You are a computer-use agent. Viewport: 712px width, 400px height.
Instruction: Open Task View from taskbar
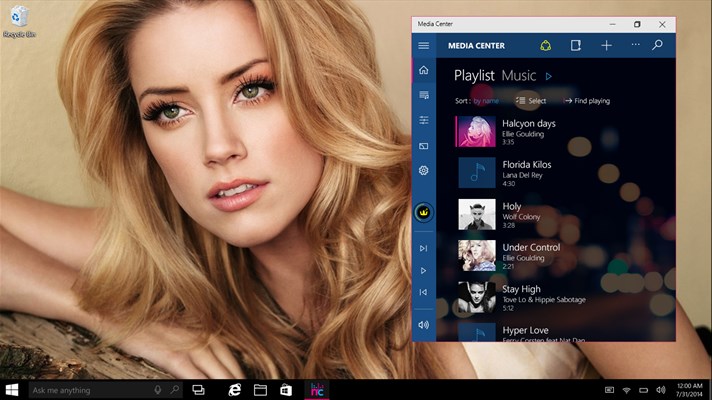tap(198, 390)
